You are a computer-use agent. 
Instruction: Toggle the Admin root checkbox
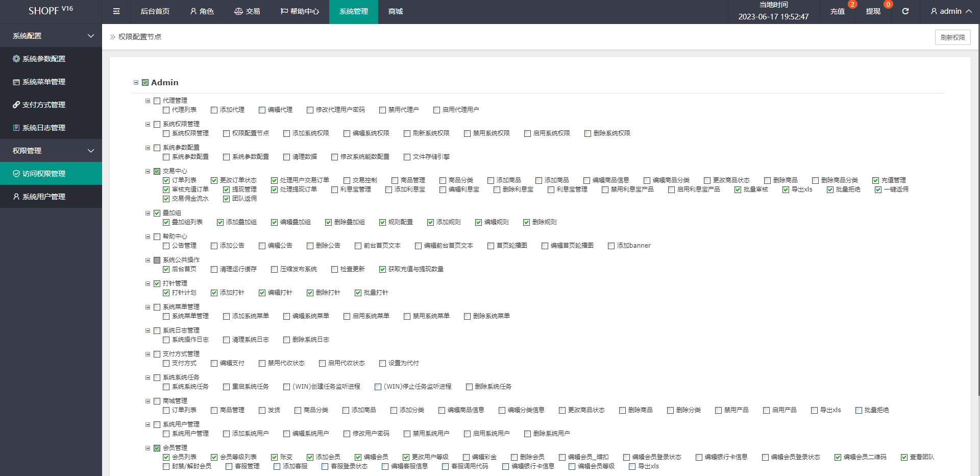tap(145, 83)
